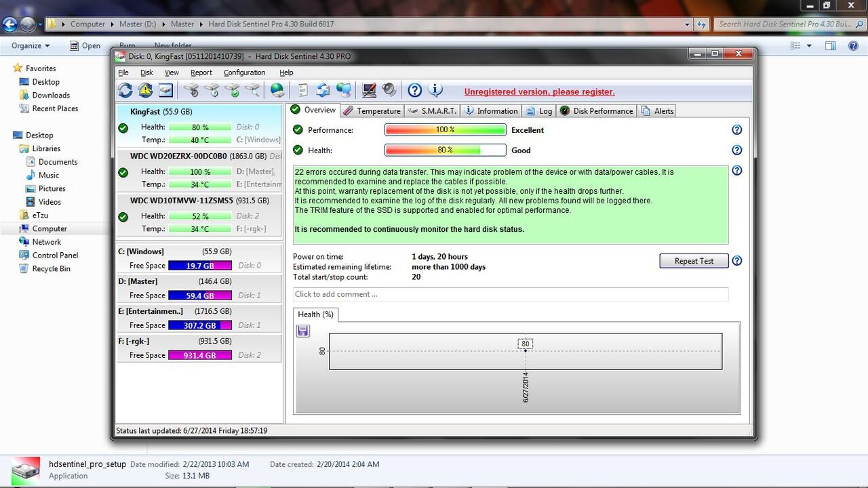Open Downloads in Explorer Favorites
868x488 pixels.
[x=51, y=96]
